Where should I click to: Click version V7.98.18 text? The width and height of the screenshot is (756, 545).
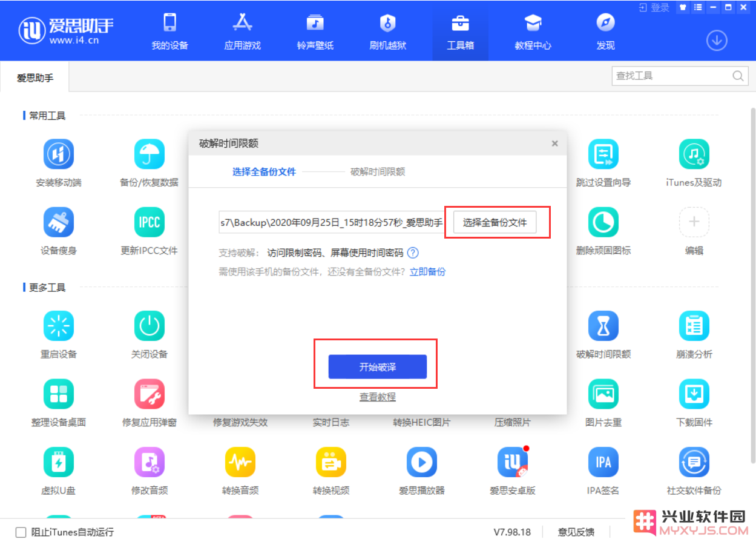click(x=512, y=532)
